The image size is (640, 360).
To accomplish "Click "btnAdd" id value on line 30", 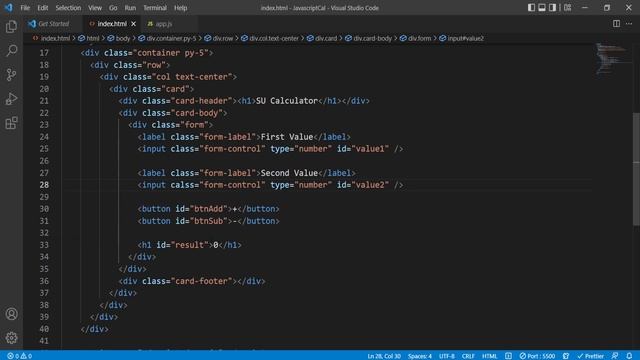I will click(209, 209).
